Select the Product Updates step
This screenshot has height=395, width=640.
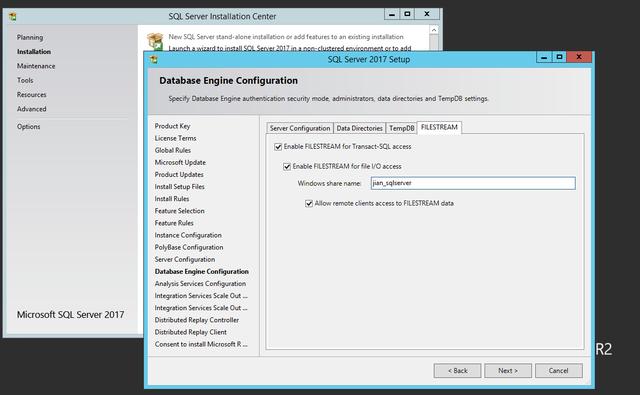(179, 175)
